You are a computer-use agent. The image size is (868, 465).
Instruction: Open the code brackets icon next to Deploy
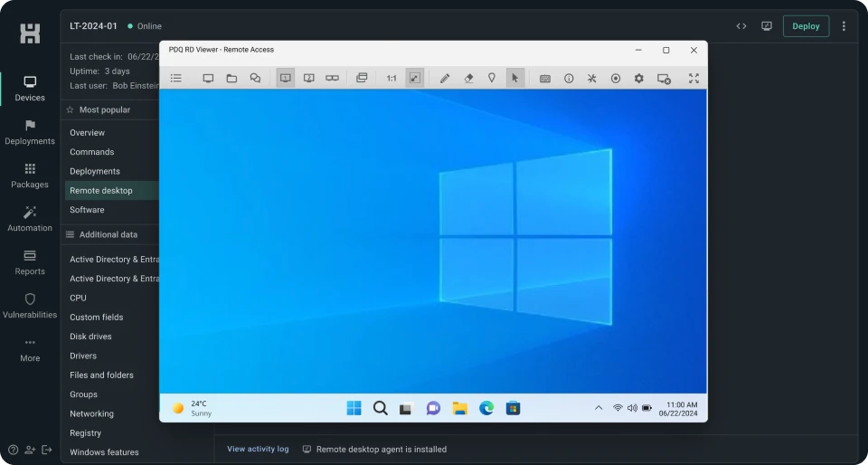point(741,26)
